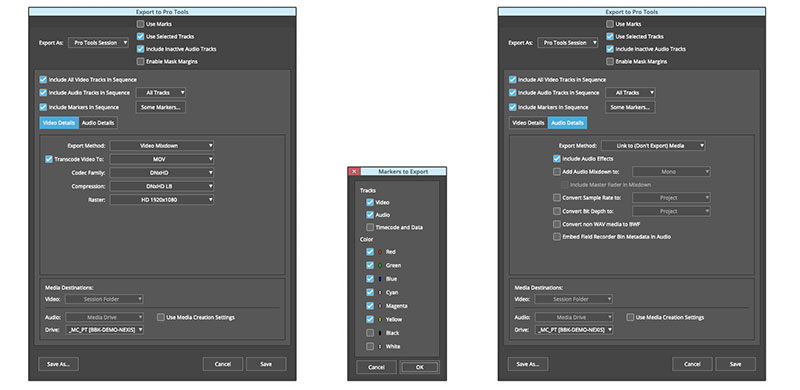Open Video Session Folder dropdown in left dialog
The image size is (800, 390).
click(x=105, y=299)
